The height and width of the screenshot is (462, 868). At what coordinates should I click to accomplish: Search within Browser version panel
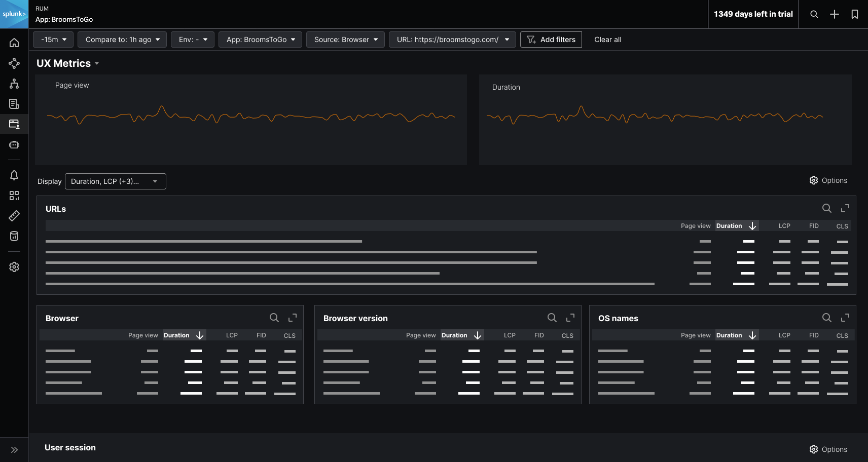coord(552,318)
